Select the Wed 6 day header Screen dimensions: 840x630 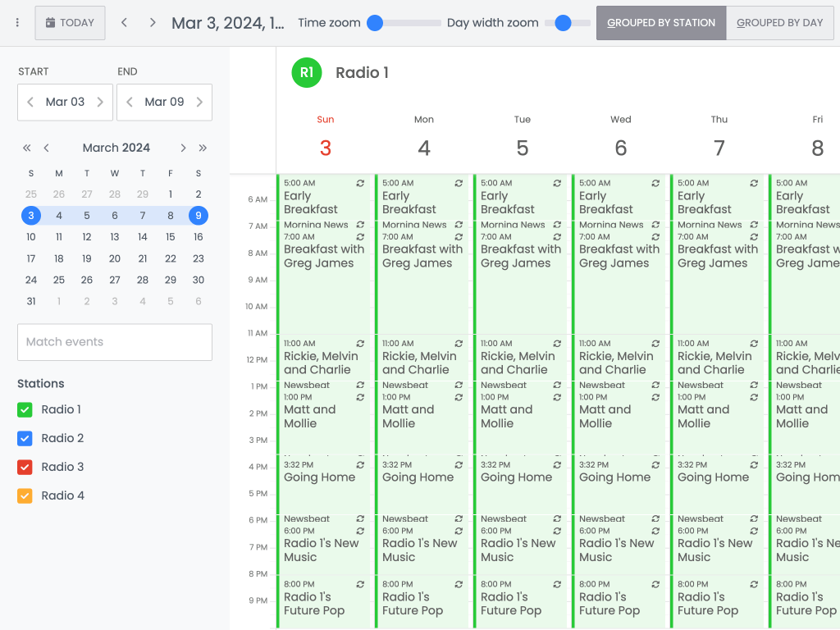621,138
